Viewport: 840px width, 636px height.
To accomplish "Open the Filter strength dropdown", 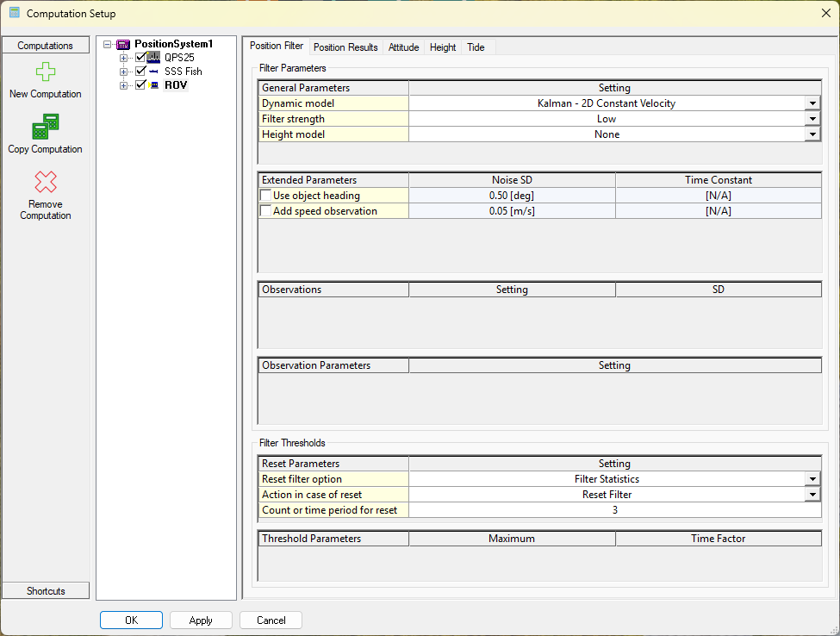I will (x=812, y=119).
